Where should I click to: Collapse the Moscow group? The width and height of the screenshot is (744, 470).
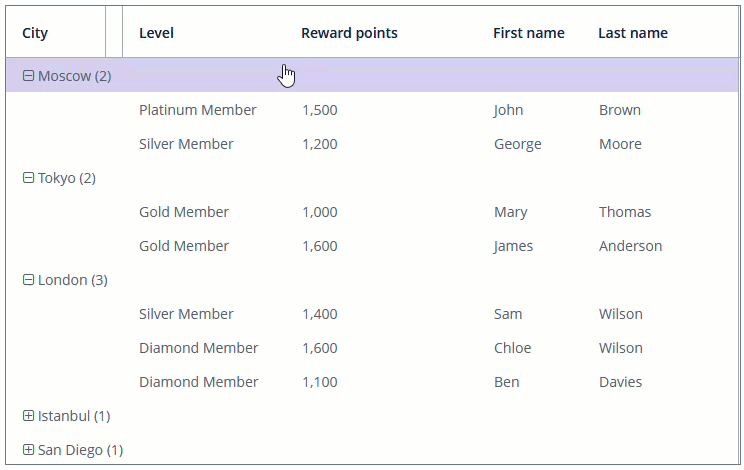point(28,76)
